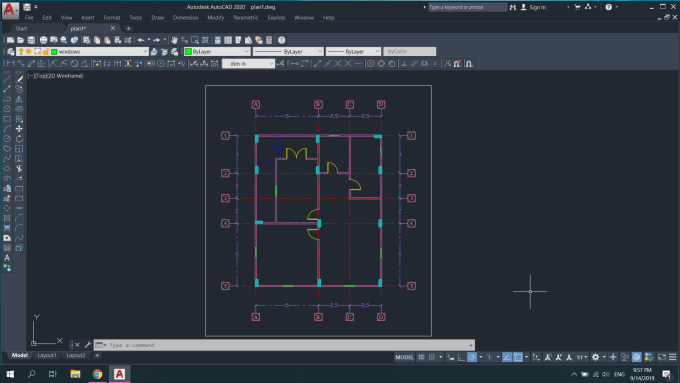Open the file from standard toolbar

pyautogui.click(x=20, y=40)
